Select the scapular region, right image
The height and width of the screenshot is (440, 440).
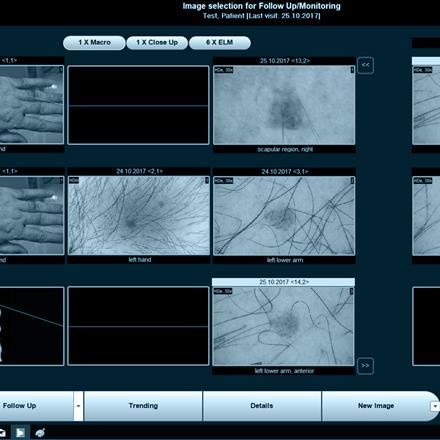click(x=284, y=105)
